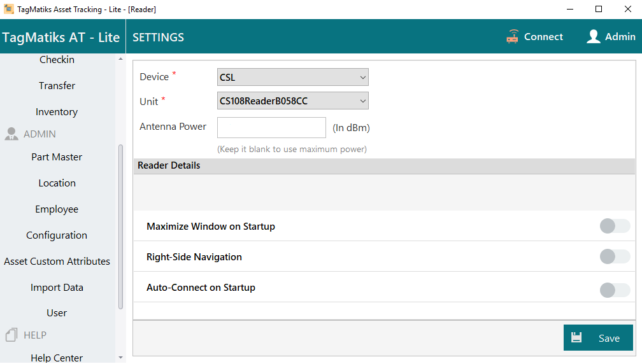
Task: Click the TagMatiks app icon in title bar
Action: 9,9
